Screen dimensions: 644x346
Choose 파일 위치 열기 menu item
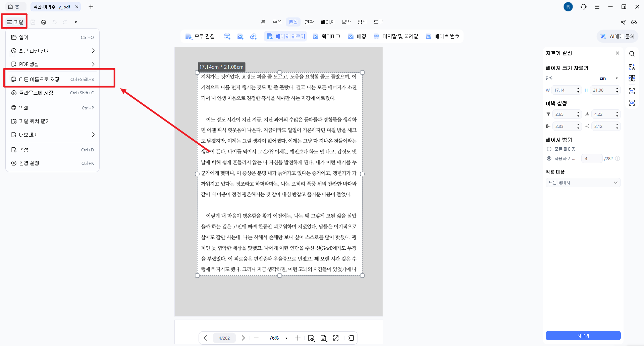click(x=53, y=121)
